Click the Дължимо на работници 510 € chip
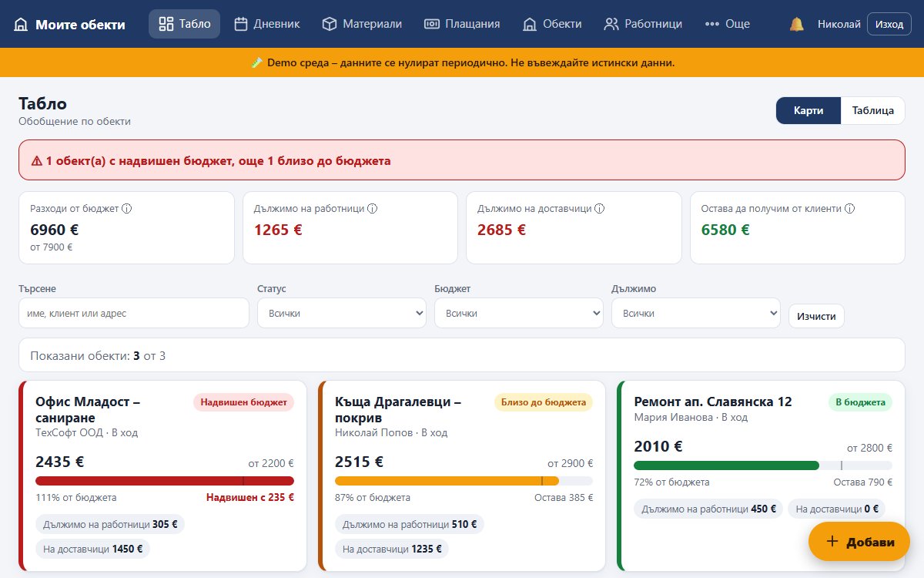 pyautogui.click(x=410, y=524)
